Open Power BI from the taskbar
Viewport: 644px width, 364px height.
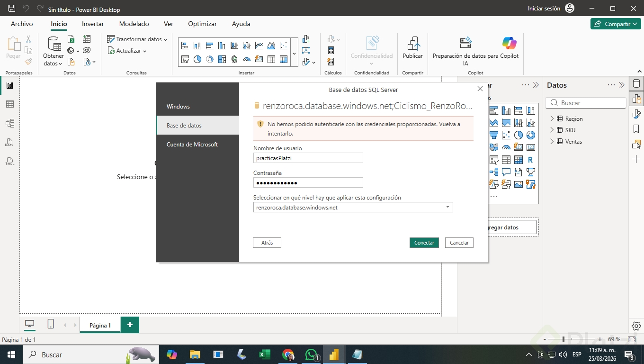pyautogui.click(x=334, y=355)
